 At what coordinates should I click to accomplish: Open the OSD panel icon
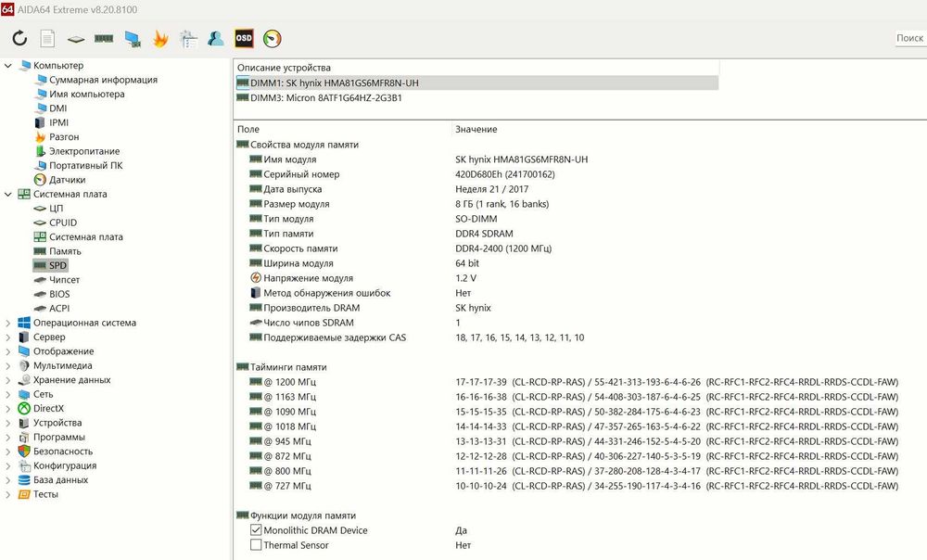pyautogui.click(x=244, y=38)
